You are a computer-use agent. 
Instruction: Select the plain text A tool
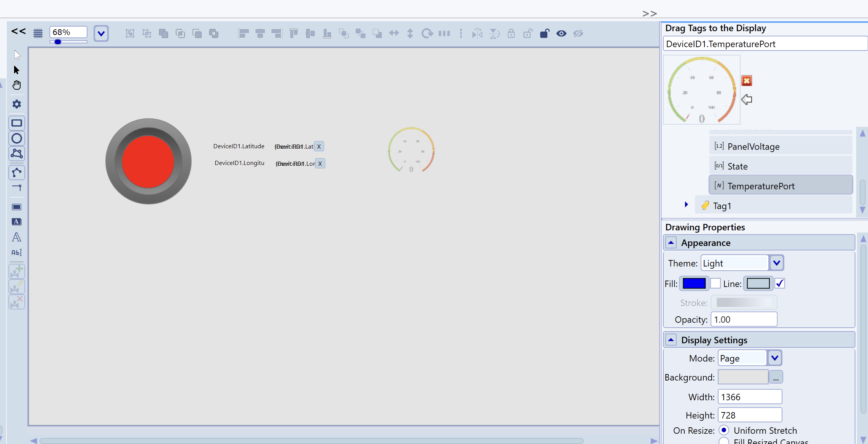point(17,237)
